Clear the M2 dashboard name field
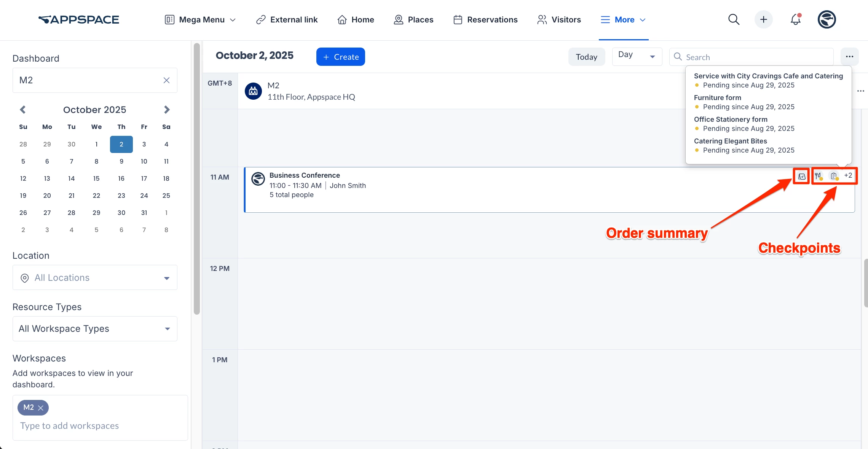 point(166,80)
